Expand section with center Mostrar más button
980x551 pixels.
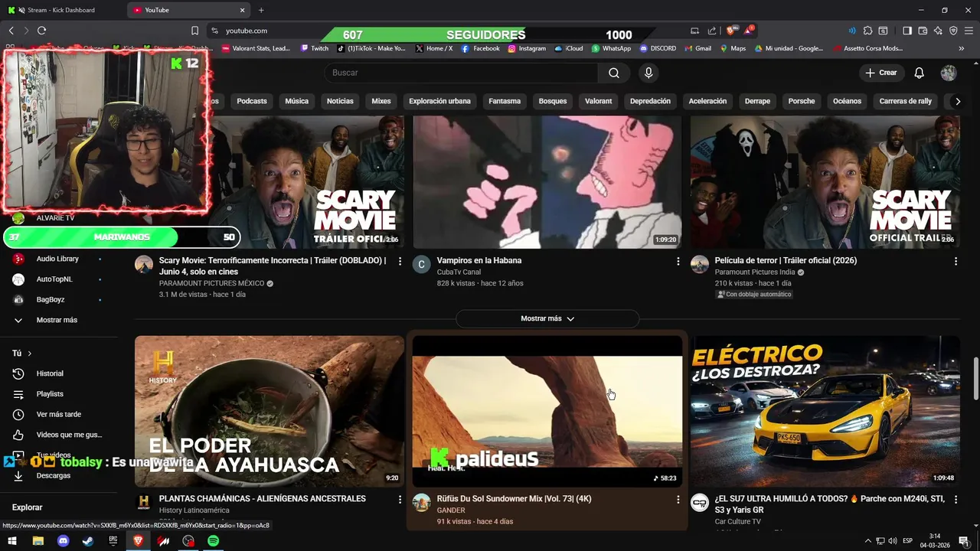[x=547, y=318]
